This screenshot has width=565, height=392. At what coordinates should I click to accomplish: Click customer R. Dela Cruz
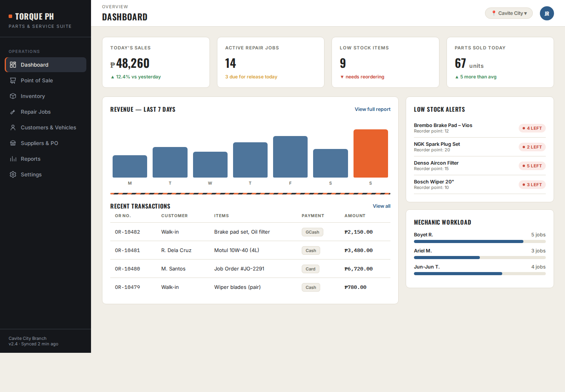point(176,250)
